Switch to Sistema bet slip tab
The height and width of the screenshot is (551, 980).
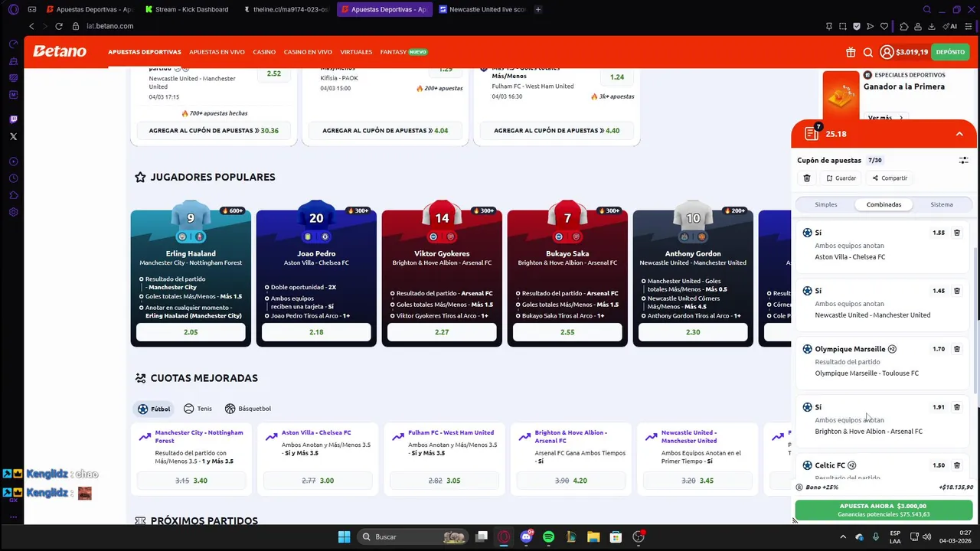[x=942, y=204]
